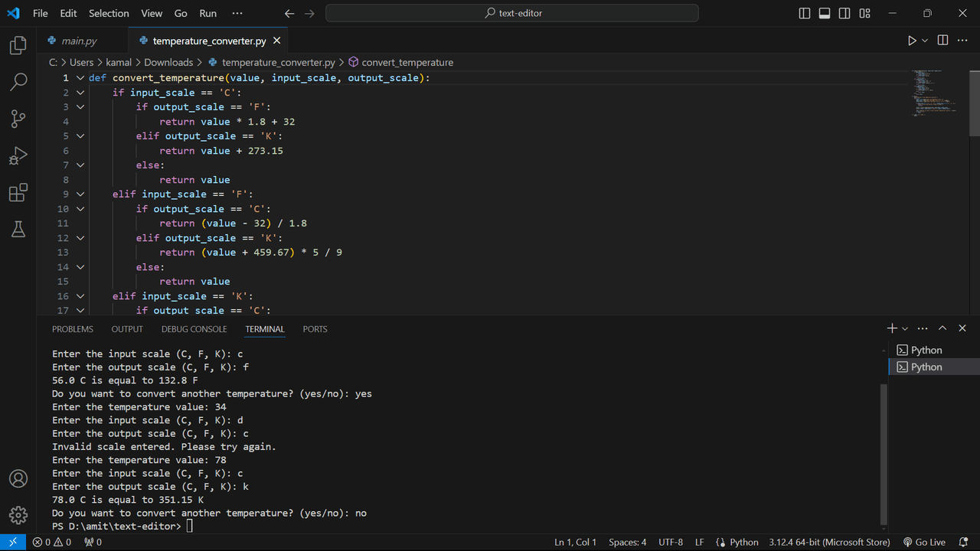980x551 pixels.
Task: Open the File menu
Action: tap(41, 13)
